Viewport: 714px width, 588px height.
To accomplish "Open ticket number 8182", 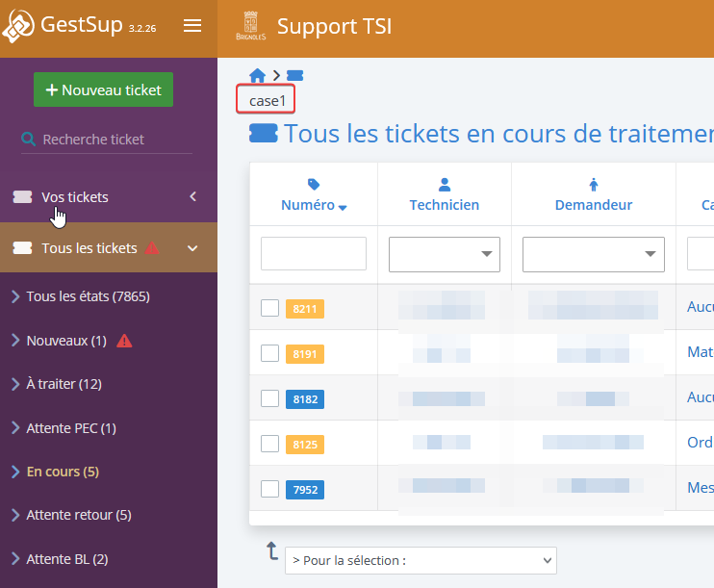I will pos(305,399).
